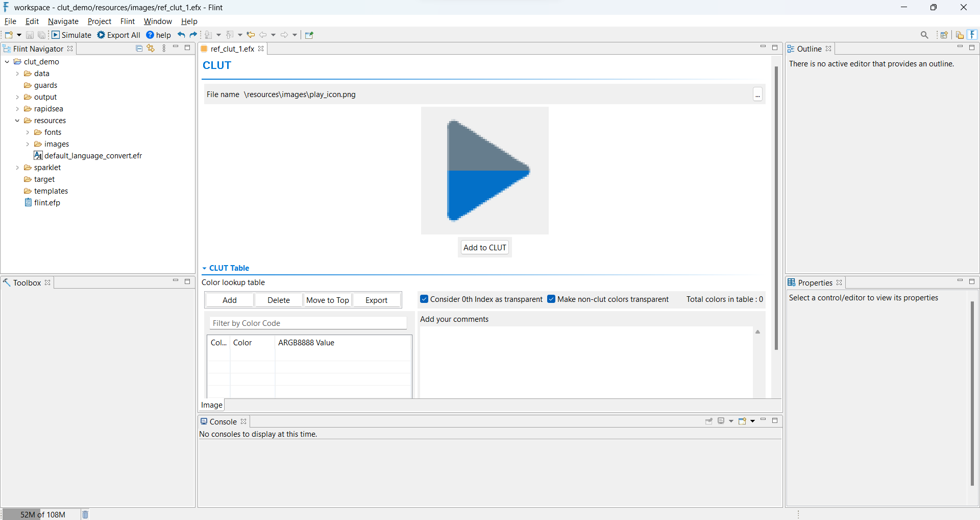The width and height of the screenshot is (980, 520).
Task: Uncheck Make non-clut colors transparent
Action: [x=551, y=299]
